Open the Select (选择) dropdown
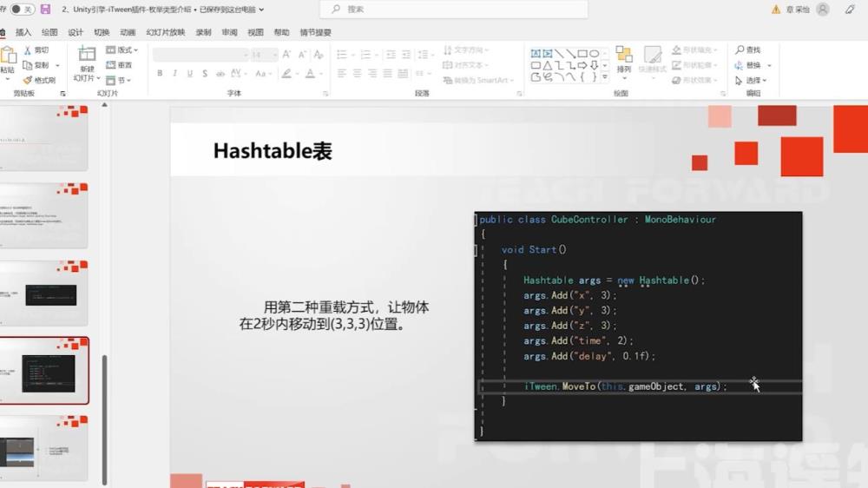868x488 pixels. (751, 80)
